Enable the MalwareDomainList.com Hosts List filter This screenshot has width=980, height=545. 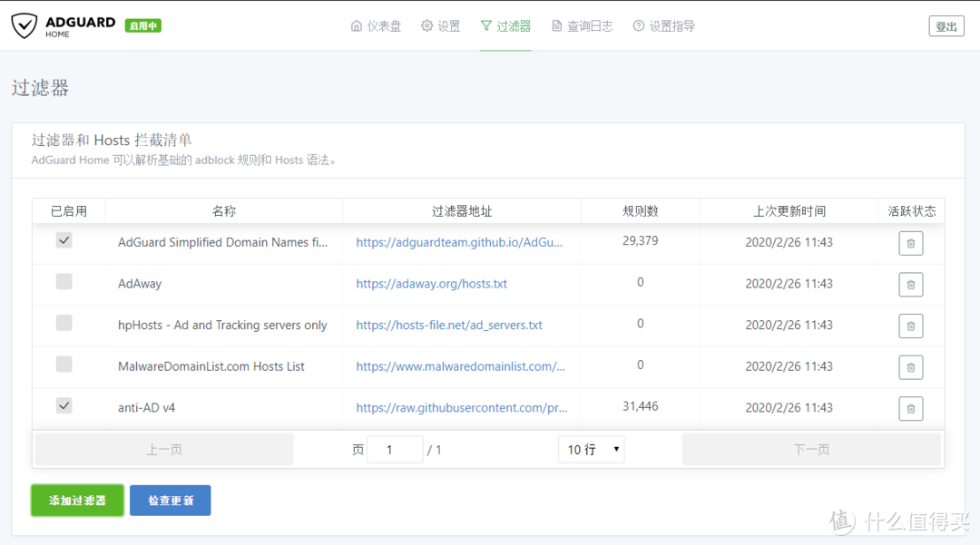tap(64, 363)
